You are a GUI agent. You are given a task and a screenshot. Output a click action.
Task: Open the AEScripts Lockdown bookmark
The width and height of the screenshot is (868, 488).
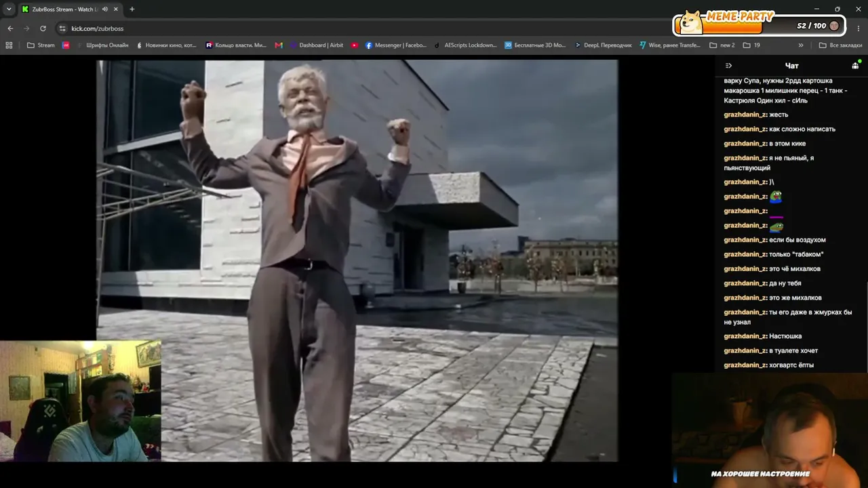click(x=466, y=45)
